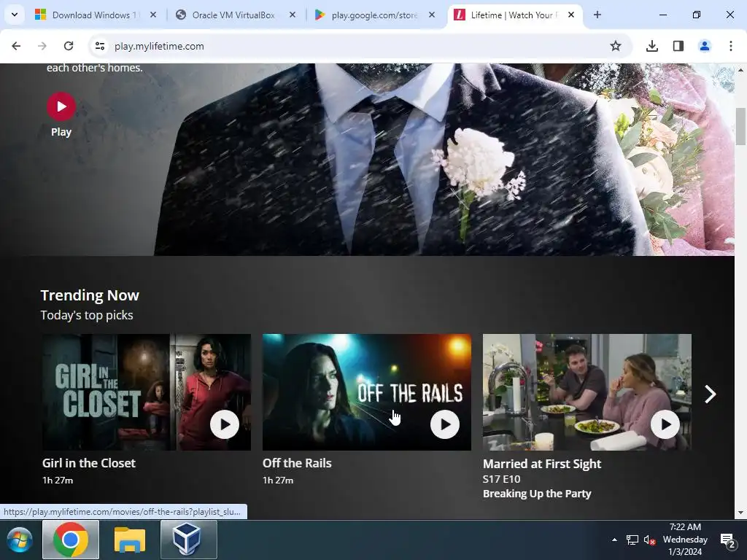Click Chrome icon in taskbar
The width and height of the screenshot is (747, 560).
click(x=71, y=540)
